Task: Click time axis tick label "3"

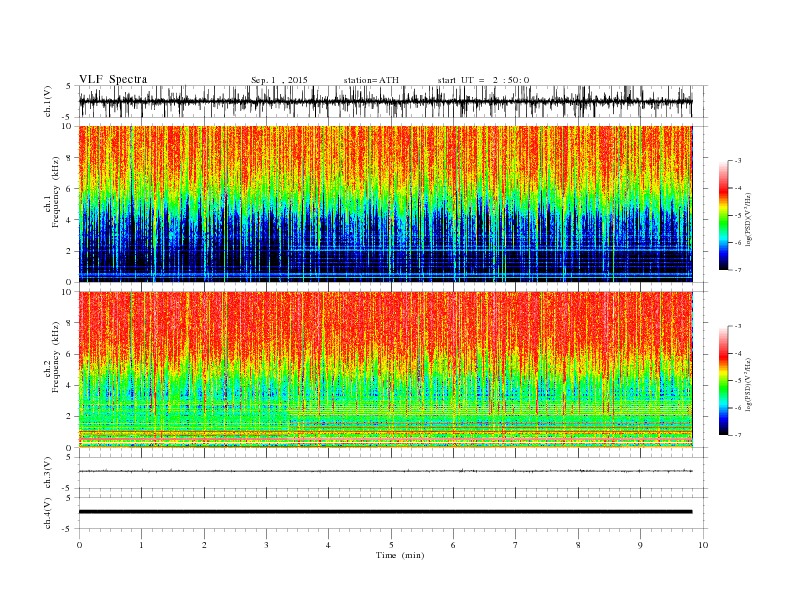Action: [267, 545]
